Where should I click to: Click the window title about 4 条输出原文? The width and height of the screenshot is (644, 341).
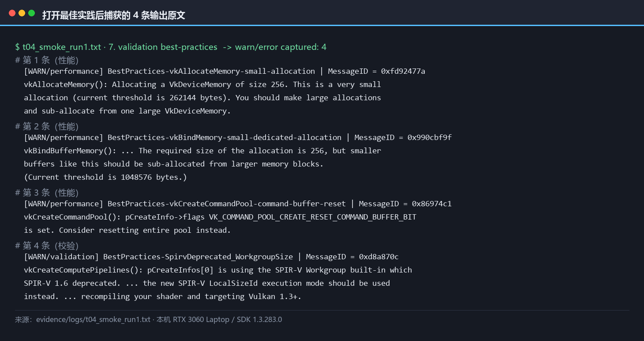coord(114,15)
